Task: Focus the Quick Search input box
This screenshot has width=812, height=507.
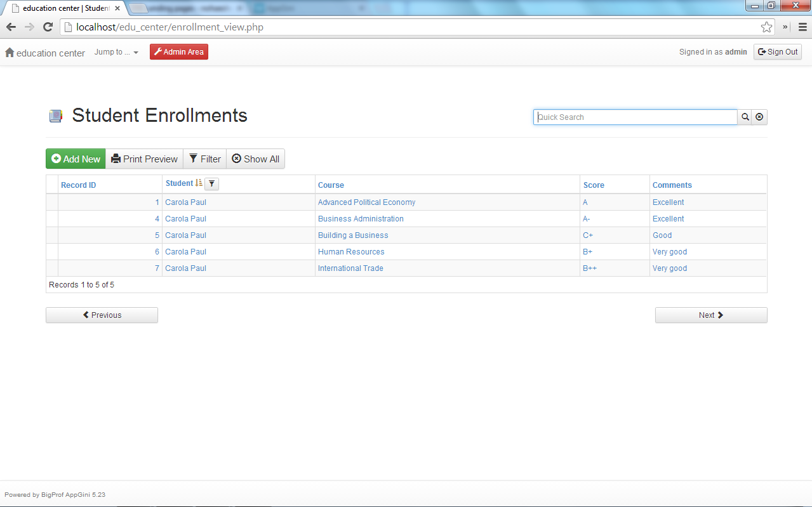Action: tap(635, 117)
